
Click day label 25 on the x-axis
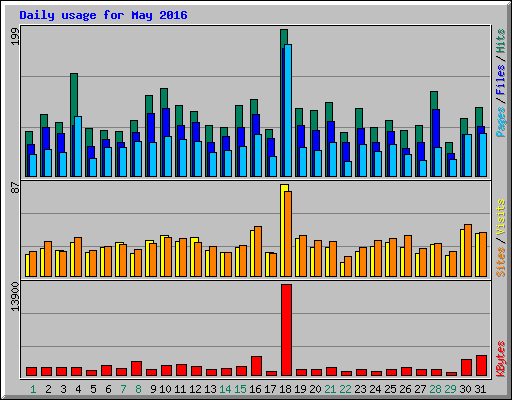[x=390, y=389]
